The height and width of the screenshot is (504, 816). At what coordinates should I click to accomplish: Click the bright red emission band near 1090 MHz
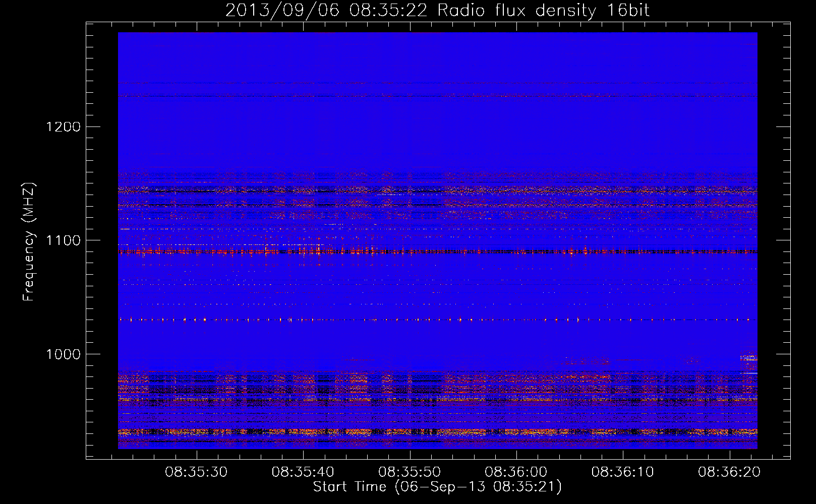point(437,251)
